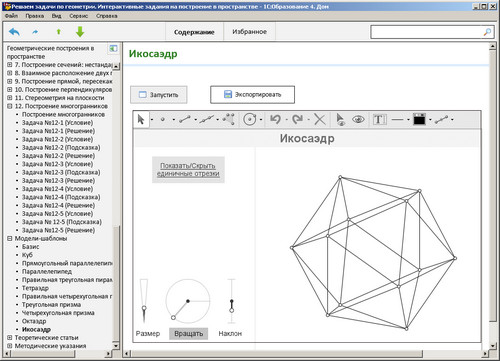
Task: Click the delete X tool
Action: (319, 119)
